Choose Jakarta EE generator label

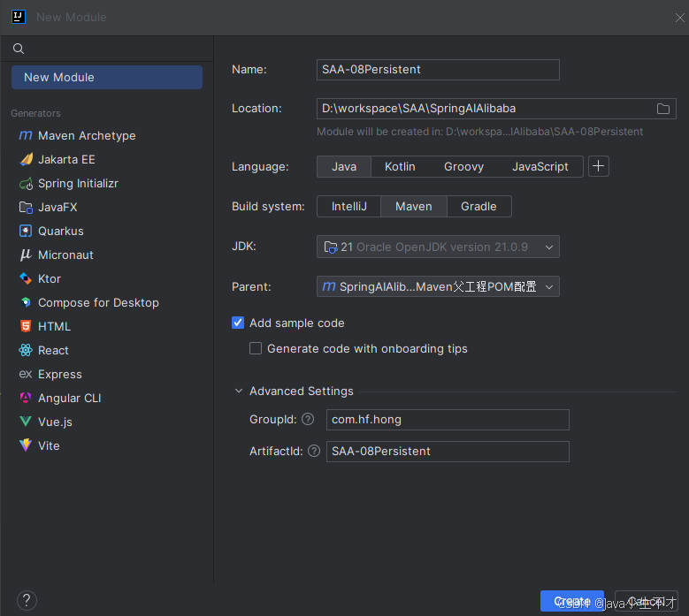[67, 159]
